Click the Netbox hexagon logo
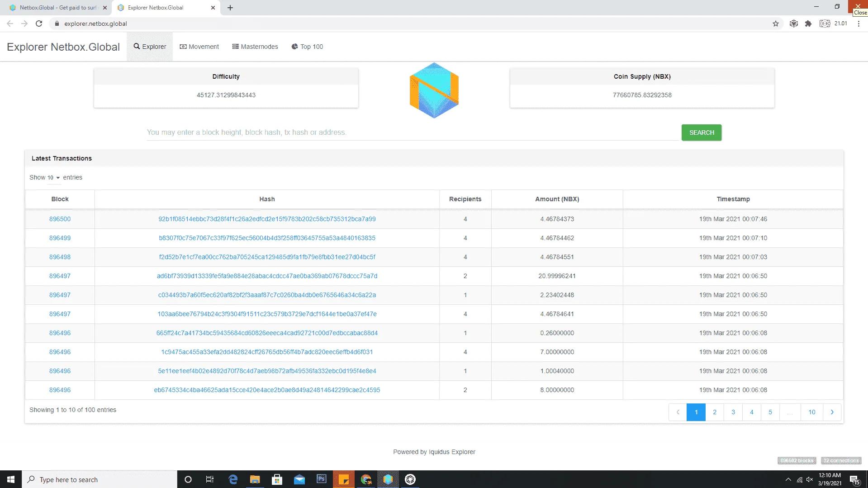 click(x=434, y=90)
